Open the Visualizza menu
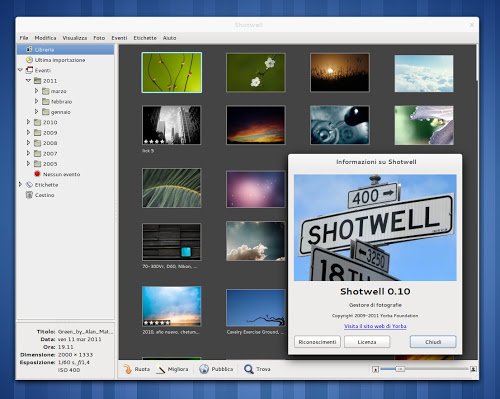500x399 pixels. tap(75, 38)
